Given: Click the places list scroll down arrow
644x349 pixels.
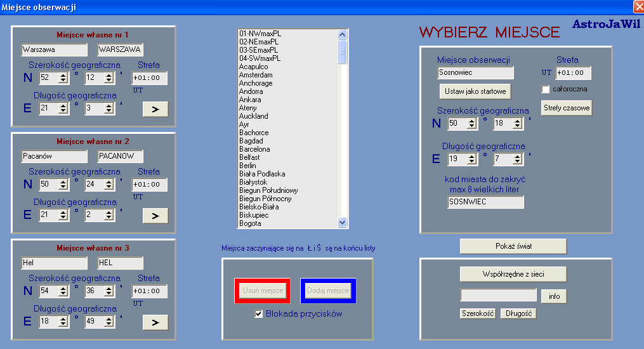Looking at the screenshot, I should coord(343,223).
